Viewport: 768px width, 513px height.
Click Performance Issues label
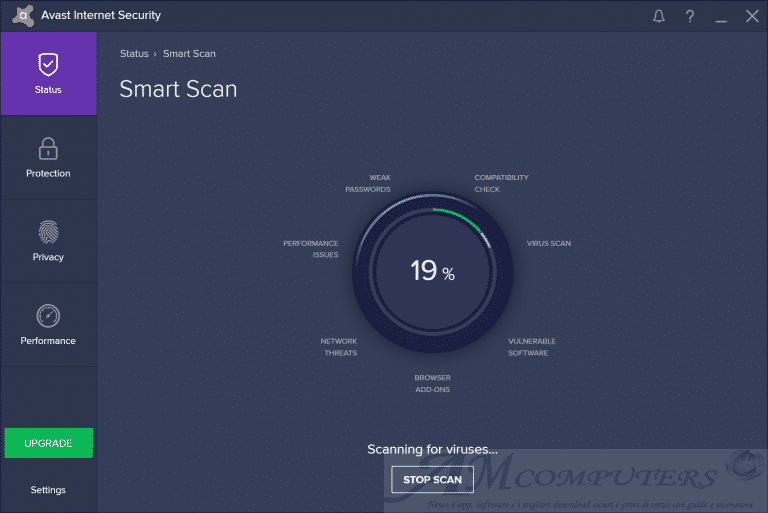pyautogui.click(x=311, y=249)
